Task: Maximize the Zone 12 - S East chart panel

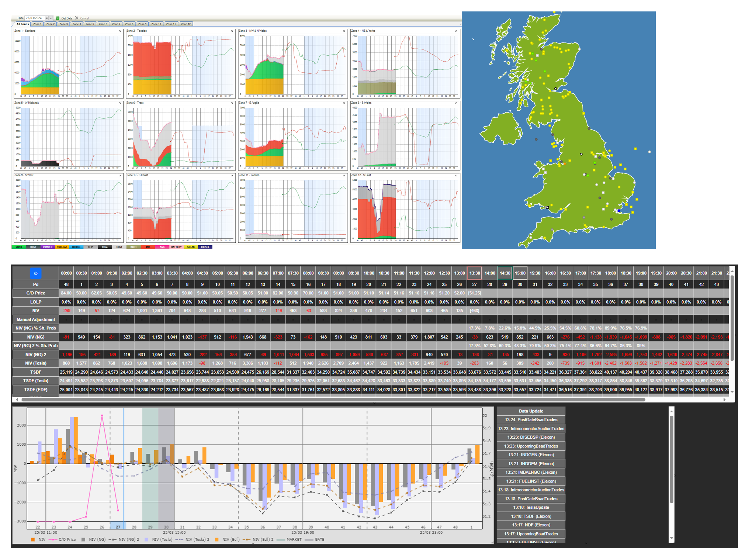Action: (457, 176)
